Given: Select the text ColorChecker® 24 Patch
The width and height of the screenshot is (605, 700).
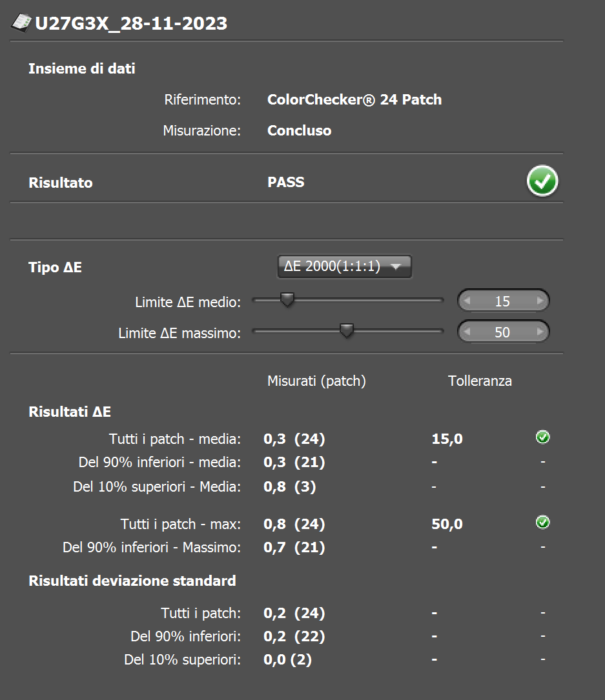Looking at the screenshot, I should 354,99.
